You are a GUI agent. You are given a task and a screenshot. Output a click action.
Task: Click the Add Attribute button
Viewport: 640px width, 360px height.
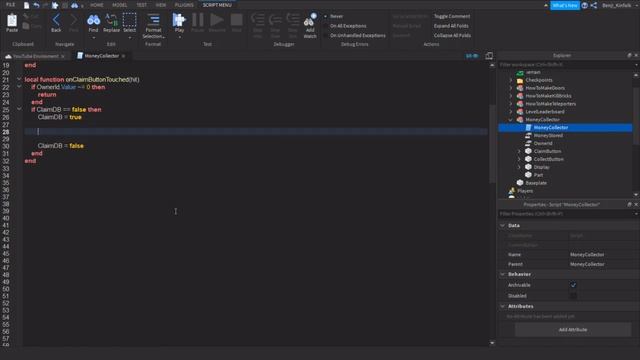point(573,329)
